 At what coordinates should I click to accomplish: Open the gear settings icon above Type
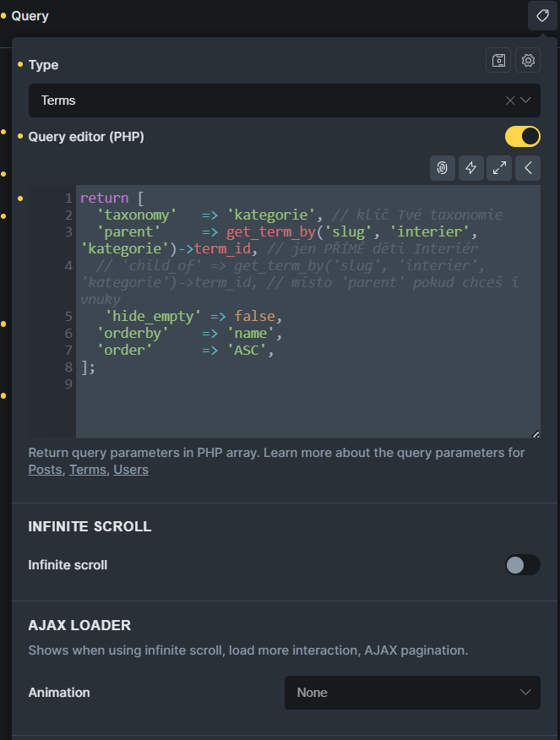tap(528, 61)
